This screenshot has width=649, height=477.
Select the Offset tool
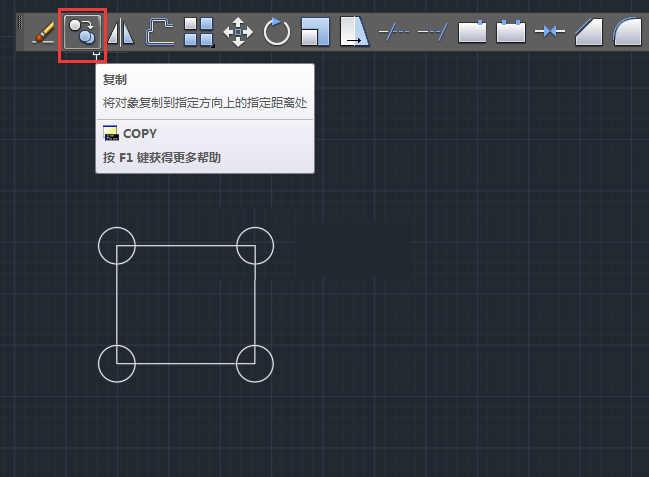(x=159, y=31)
